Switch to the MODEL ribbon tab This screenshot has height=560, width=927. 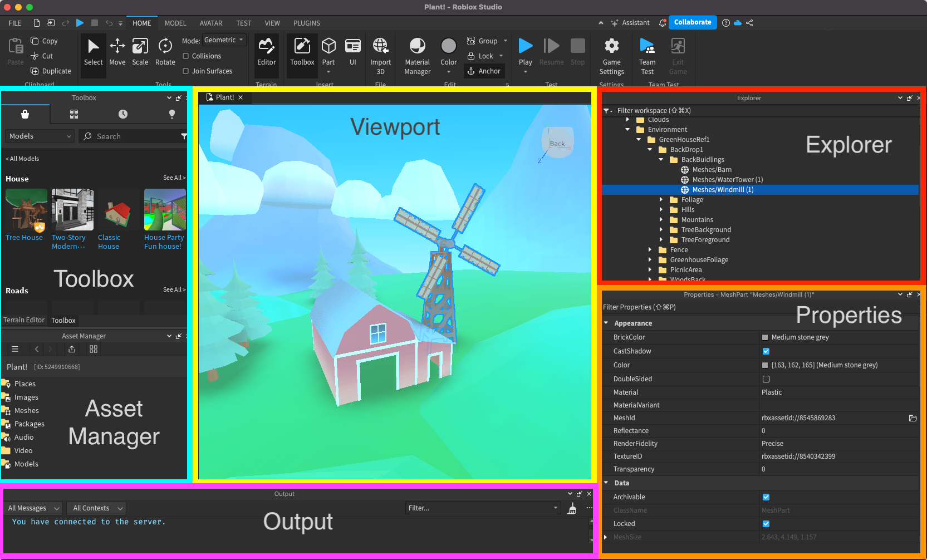click(175, 23)
